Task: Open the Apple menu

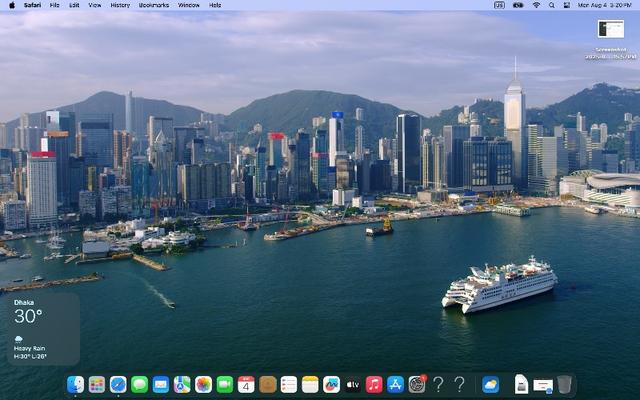Action: click(x=9, y=5)
